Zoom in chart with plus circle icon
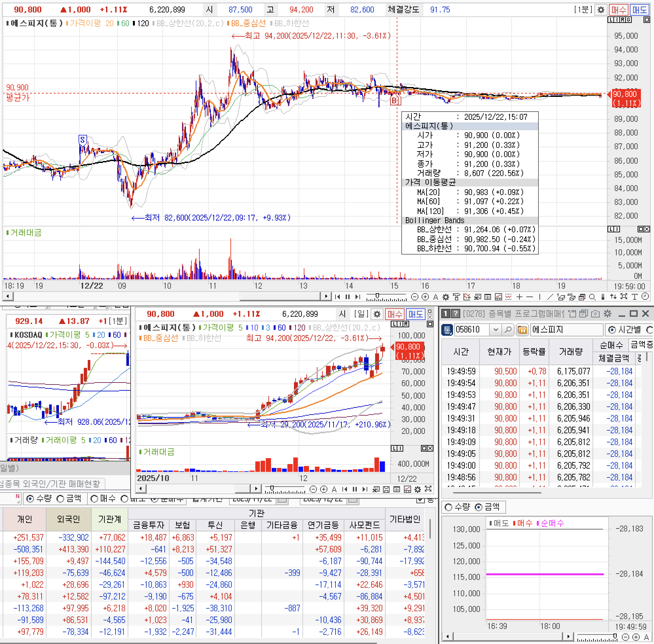Screen dimensions: 654x644 pyautogui.click(x=425, y=297)
